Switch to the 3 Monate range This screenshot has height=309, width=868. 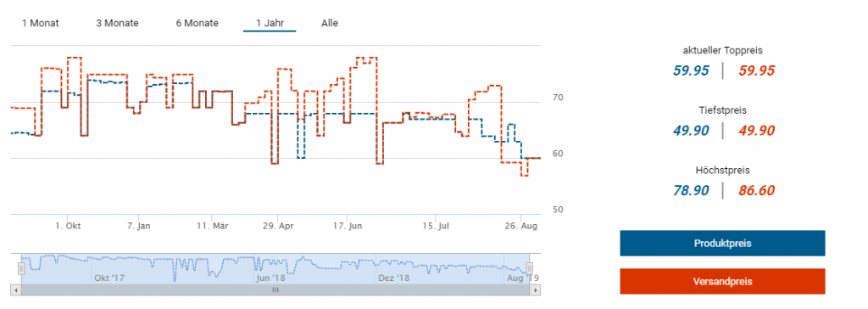coord(117,23)
